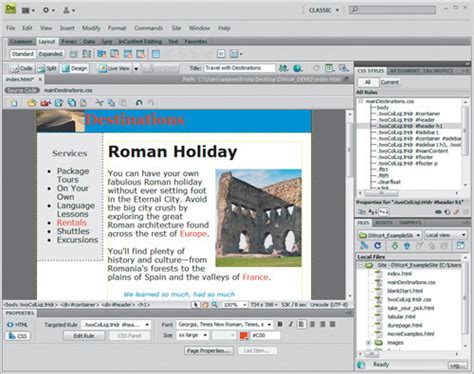Click the Cut scissors icon

99,103
